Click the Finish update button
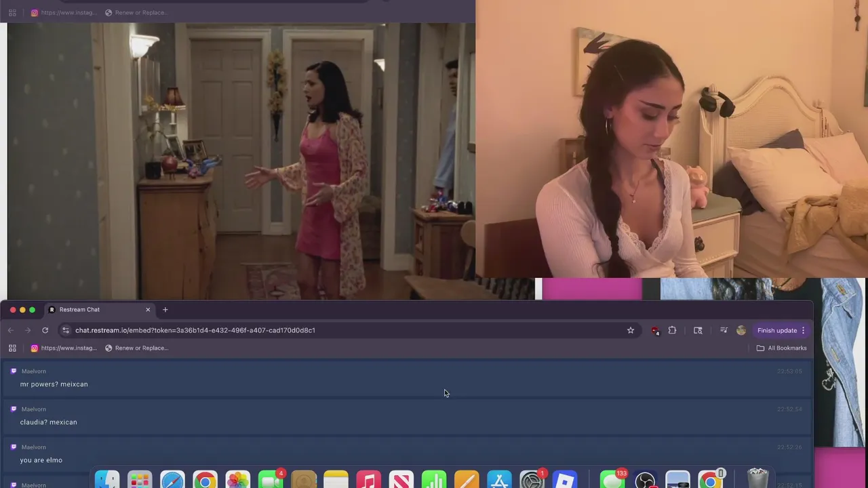 [777, 330]
